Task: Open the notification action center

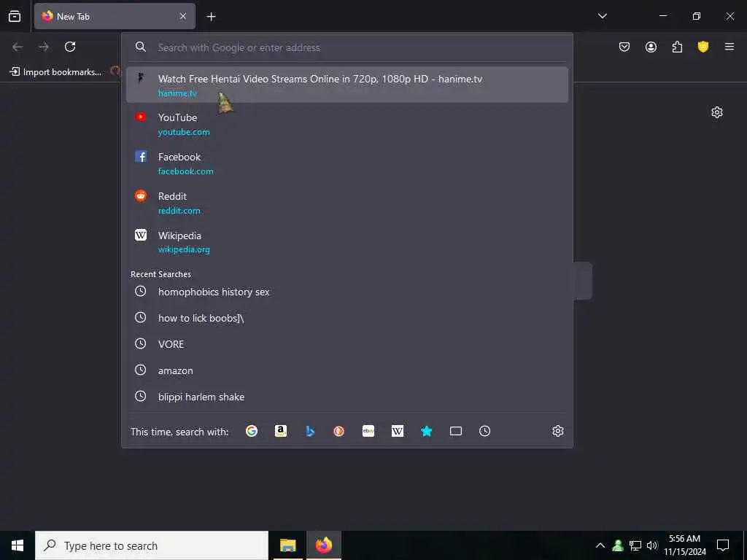Action: pyautogui.click(x=723, y=545)
